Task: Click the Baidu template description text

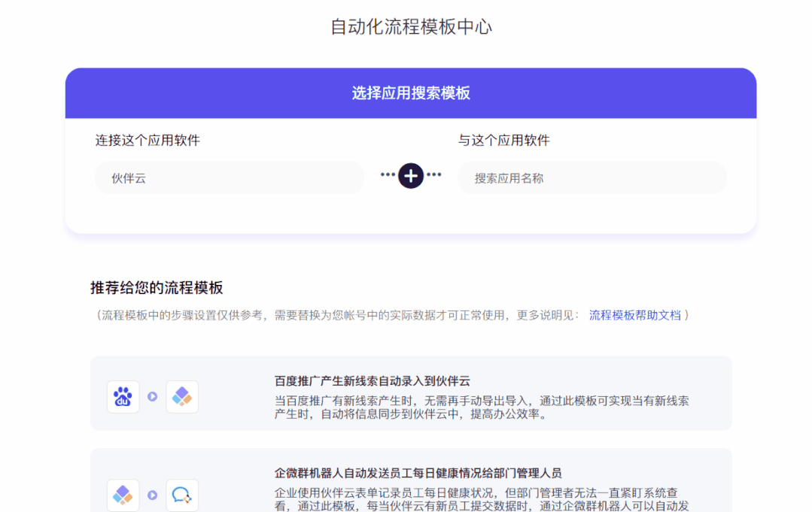Action: tap(482, 407)
